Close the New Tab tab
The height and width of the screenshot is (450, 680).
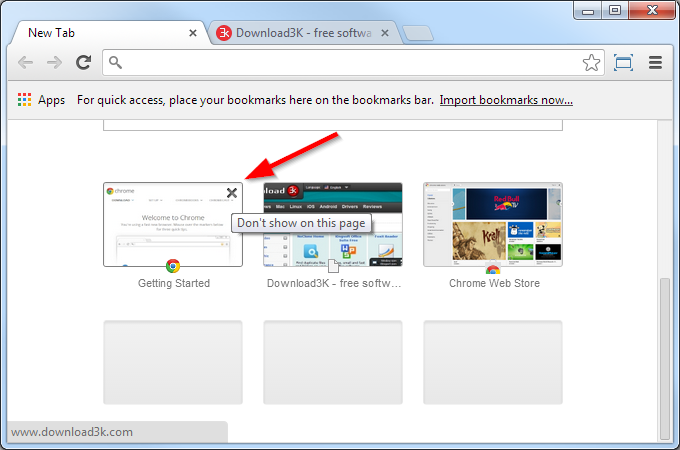tap(193, 33)
